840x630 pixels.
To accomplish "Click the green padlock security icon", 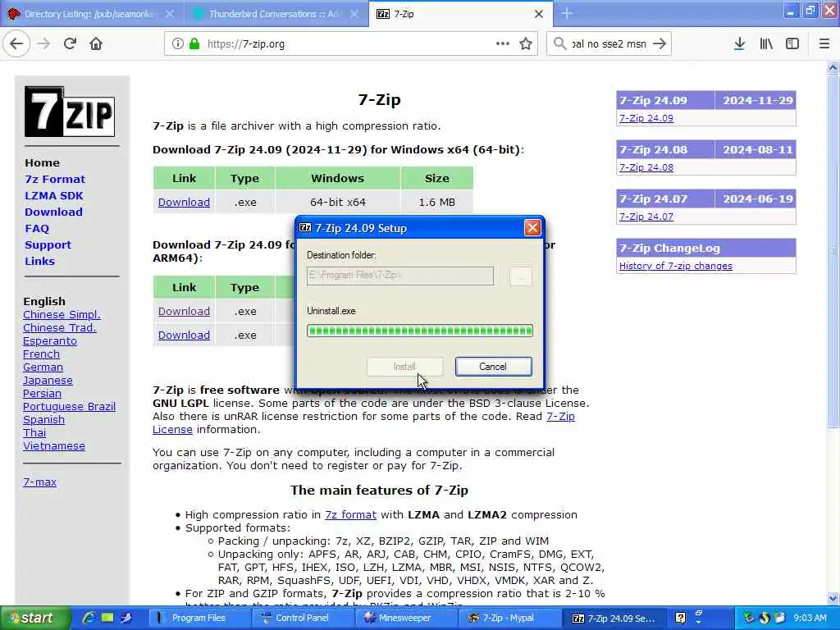I will click(194, 44).
